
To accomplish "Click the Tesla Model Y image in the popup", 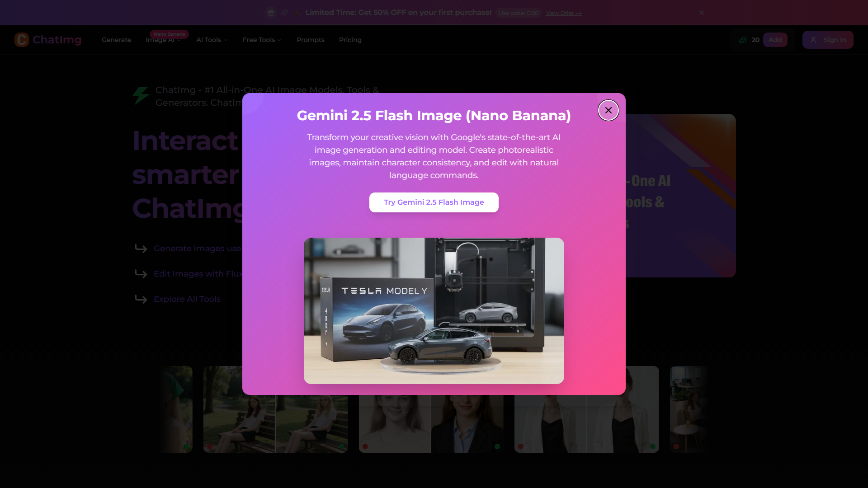I will click(434, 310).
